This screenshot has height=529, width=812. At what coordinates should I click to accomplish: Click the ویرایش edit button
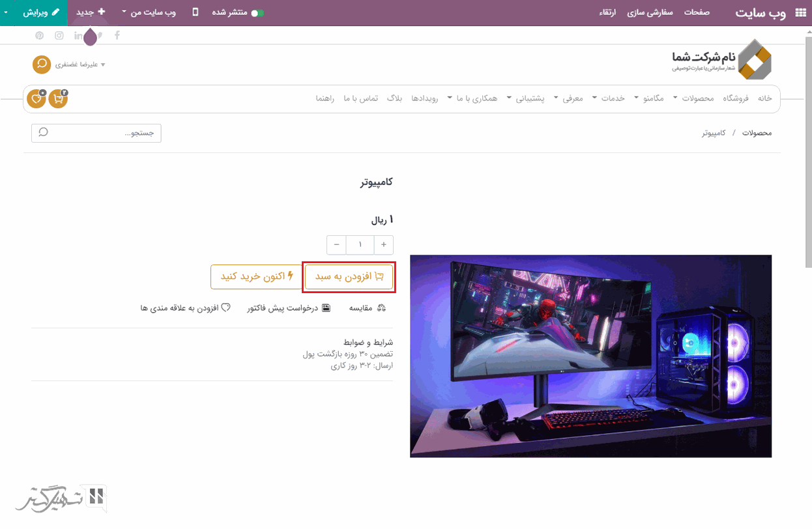(41, 12)
